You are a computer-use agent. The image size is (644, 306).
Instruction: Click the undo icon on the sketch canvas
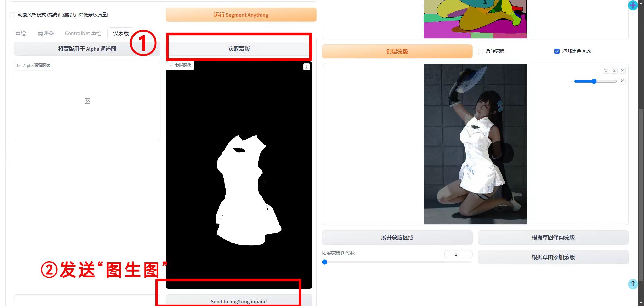606,70
